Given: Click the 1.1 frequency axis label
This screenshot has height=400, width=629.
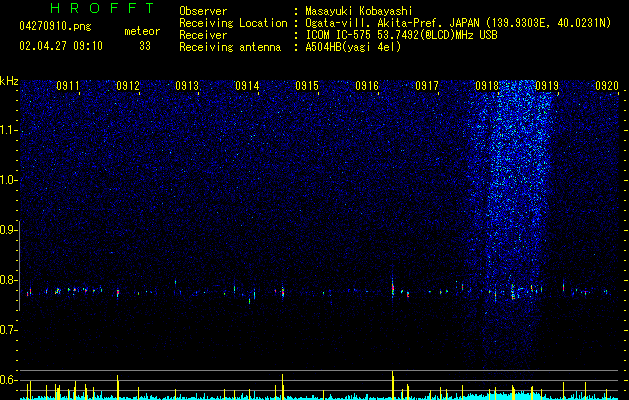Looking at the screenshot, I should point(8,130).
